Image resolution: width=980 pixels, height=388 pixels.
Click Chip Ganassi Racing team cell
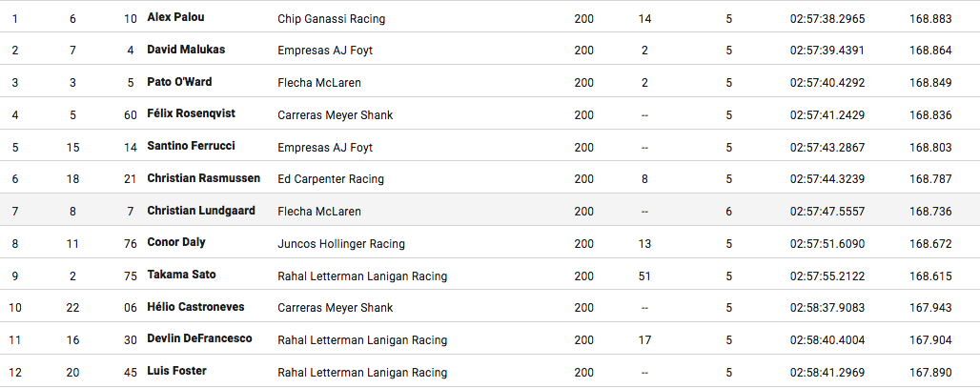click(x=331, y=19)
